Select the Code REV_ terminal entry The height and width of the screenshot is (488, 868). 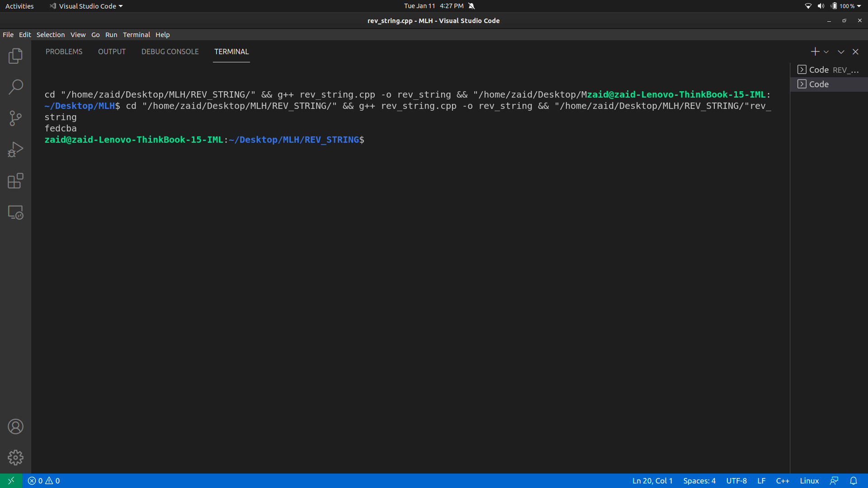[828, 70]
